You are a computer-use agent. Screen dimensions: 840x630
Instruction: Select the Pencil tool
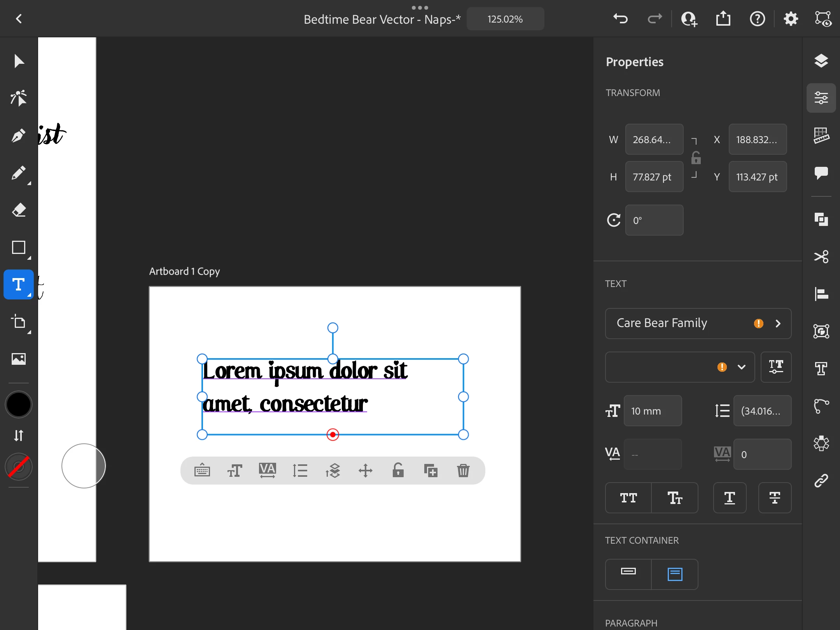(x=18, y=173)
